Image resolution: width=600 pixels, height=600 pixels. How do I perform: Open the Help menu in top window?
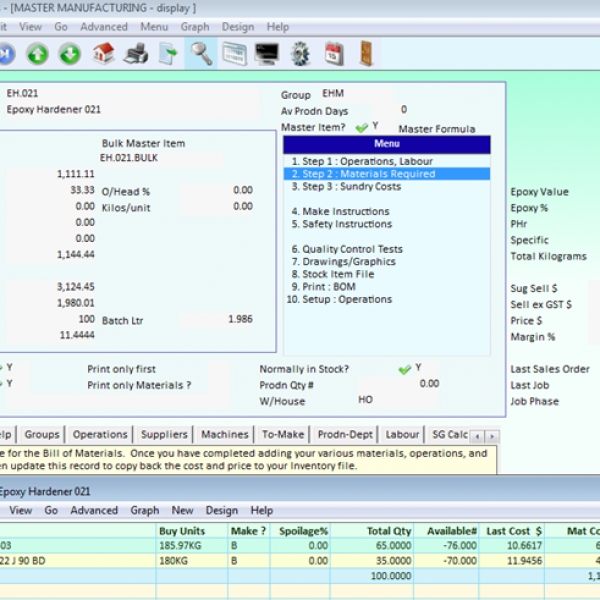tap(277, 27)
